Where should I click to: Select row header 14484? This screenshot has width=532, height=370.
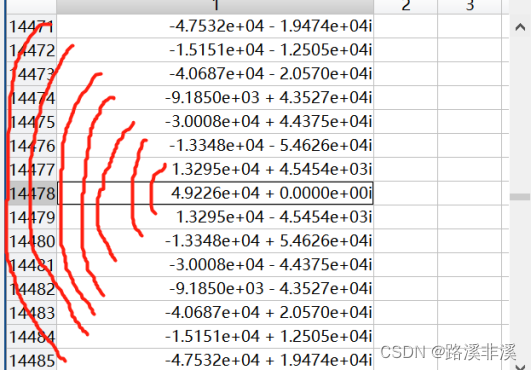click(x=32, y=336)
